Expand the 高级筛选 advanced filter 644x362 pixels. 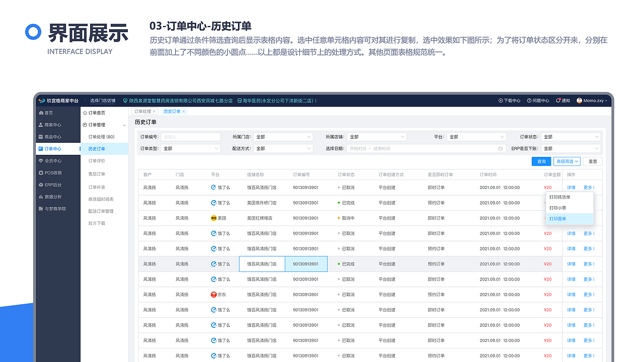[567, 161]
